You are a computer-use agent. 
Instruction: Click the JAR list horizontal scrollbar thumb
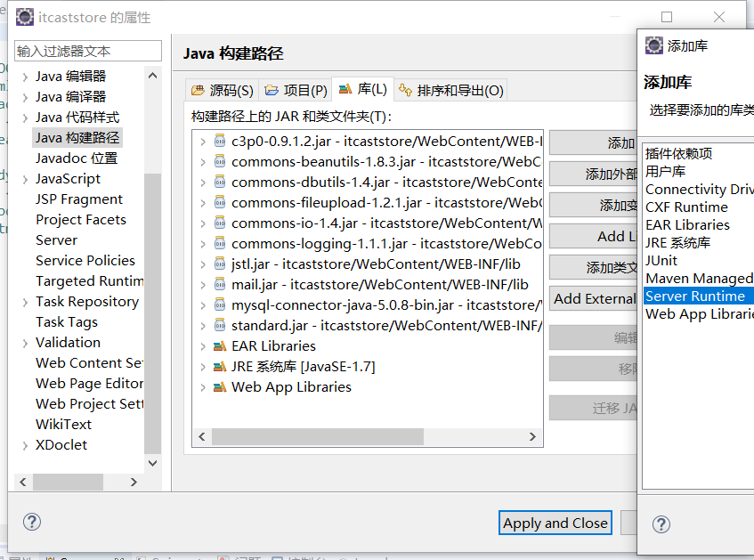pyautogui.click(x=318, y=437)
